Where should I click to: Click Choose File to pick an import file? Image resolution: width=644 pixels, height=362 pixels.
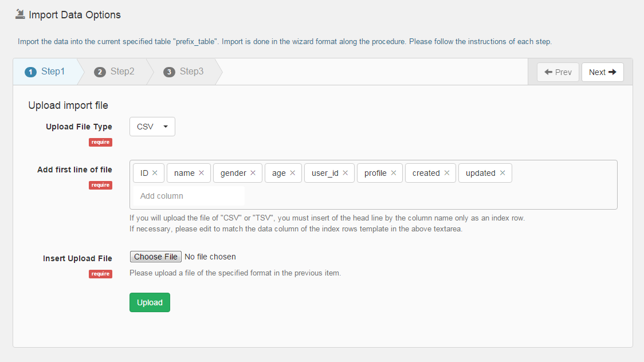(155, 256)
